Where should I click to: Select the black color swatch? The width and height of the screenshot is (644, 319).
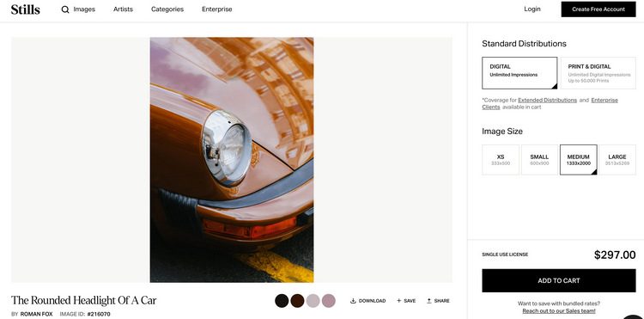(x=282, y=301)
